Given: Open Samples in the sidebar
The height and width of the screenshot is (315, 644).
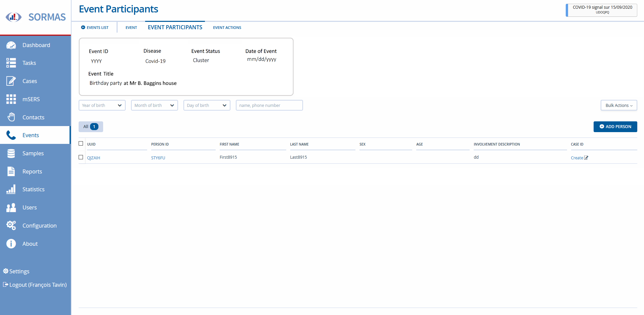Looking at the screenshot, I should 35,153.
